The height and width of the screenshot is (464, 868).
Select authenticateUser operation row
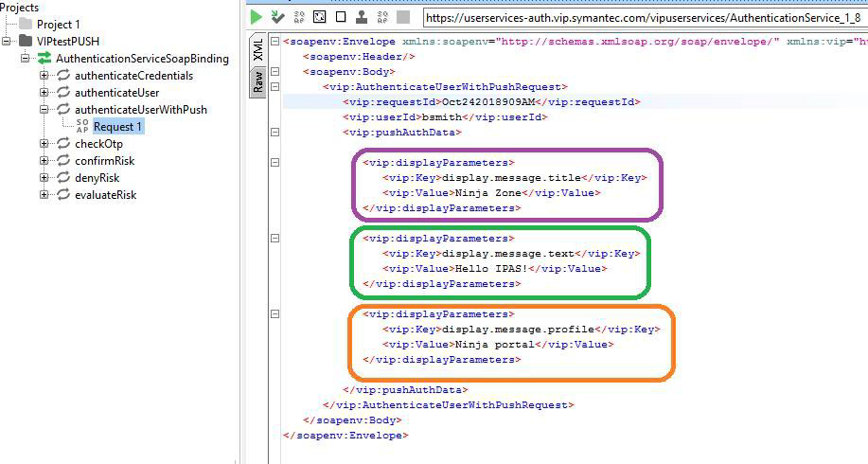pos(116,93)
